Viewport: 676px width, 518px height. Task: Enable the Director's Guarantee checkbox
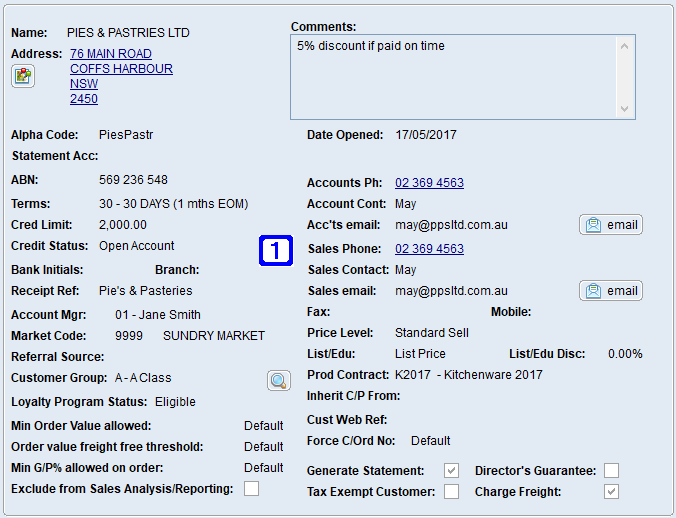(x=611, y=471)
